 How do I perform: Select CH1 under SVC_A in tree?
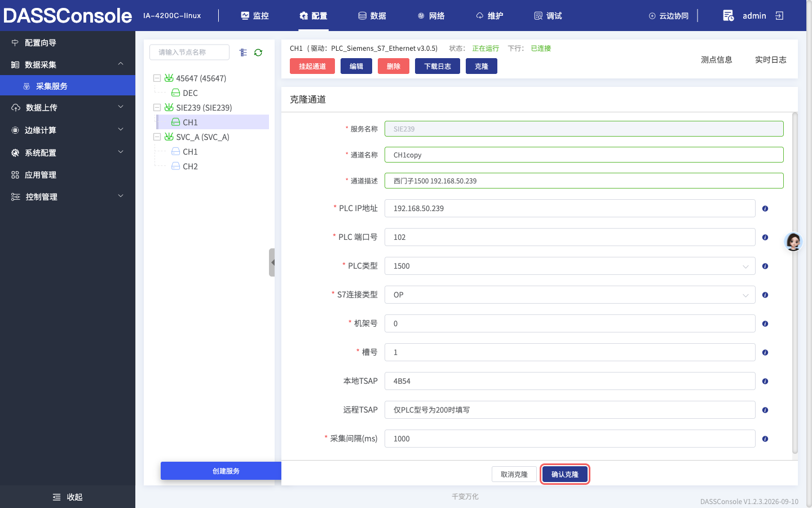pyautogui.click(x=190, y=151)
